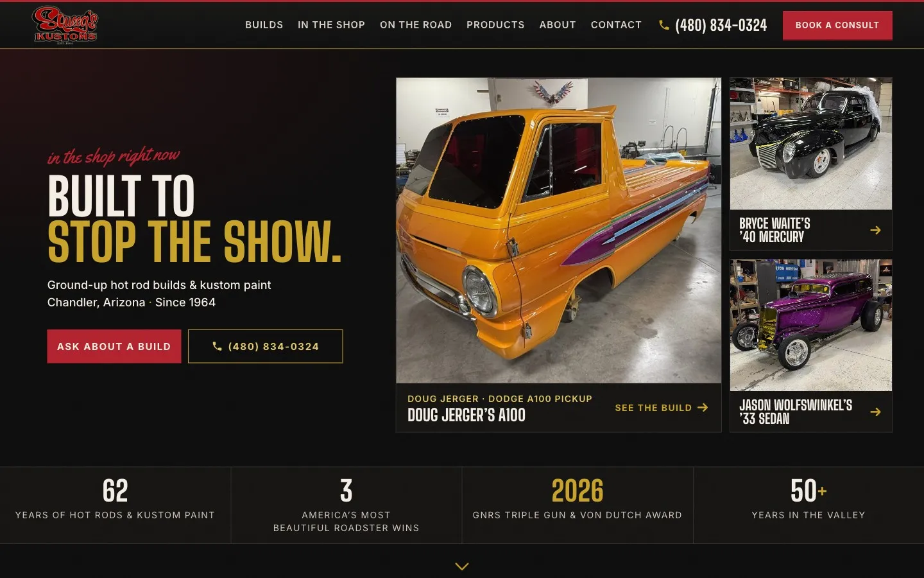Open the Contact page
Viewport: 924px width, 578px height.
[616, 25]
